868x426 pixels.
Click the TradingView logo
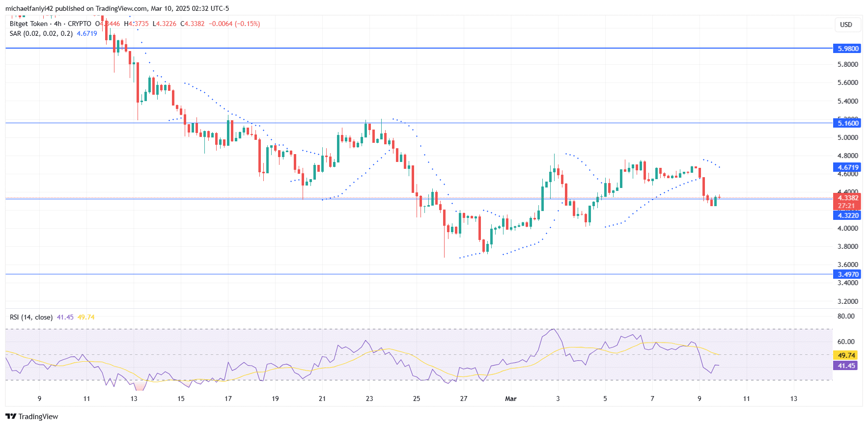pyautogui.click(x=32, y=416)
